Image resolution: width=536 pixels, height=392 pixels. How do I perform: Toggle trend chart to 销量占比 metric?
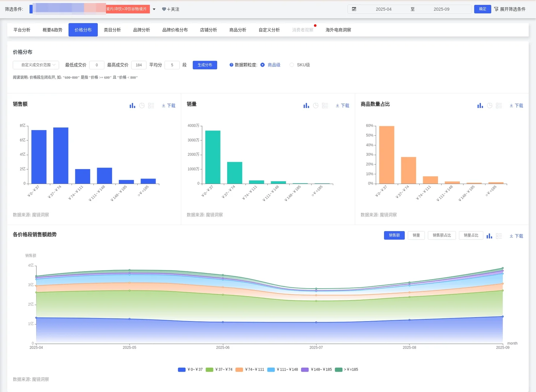(x=471, y=235)
